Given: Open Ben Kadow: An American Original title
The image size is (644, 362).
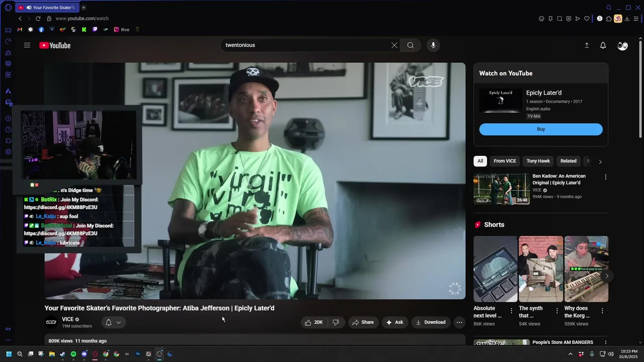Looking at the screenshot, I should pos(559,179).
